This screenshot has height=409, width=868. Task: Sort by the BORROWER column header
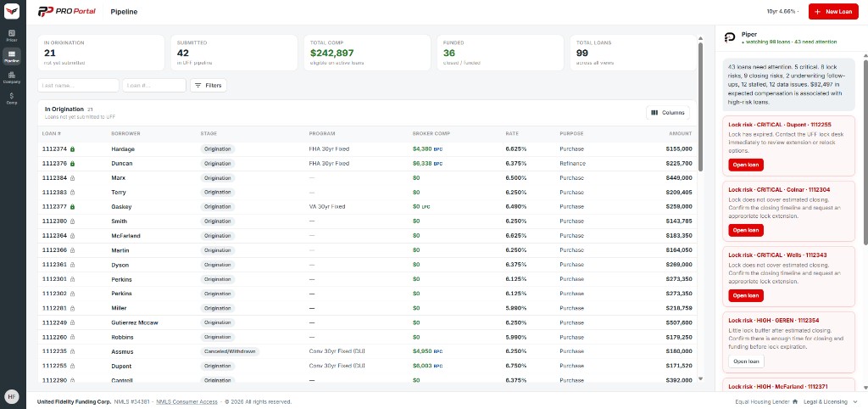(125, 133)
